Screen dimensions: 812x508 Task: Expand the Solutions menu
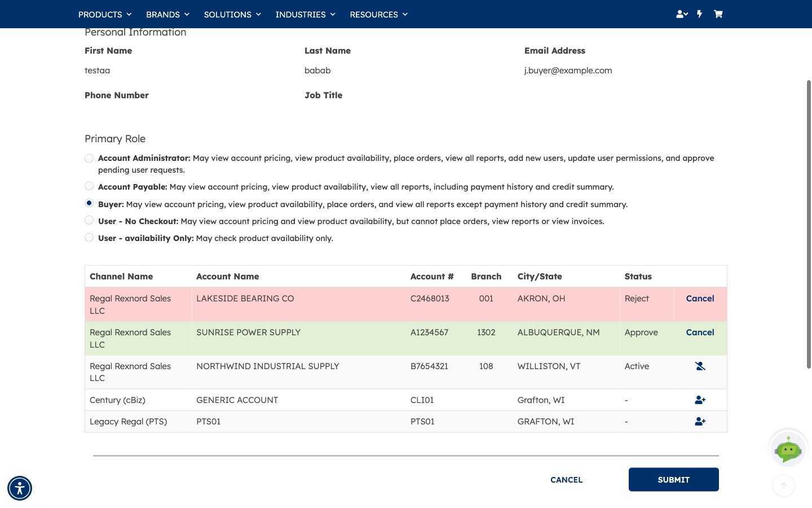pyautogui.click(x=232, y=15)
